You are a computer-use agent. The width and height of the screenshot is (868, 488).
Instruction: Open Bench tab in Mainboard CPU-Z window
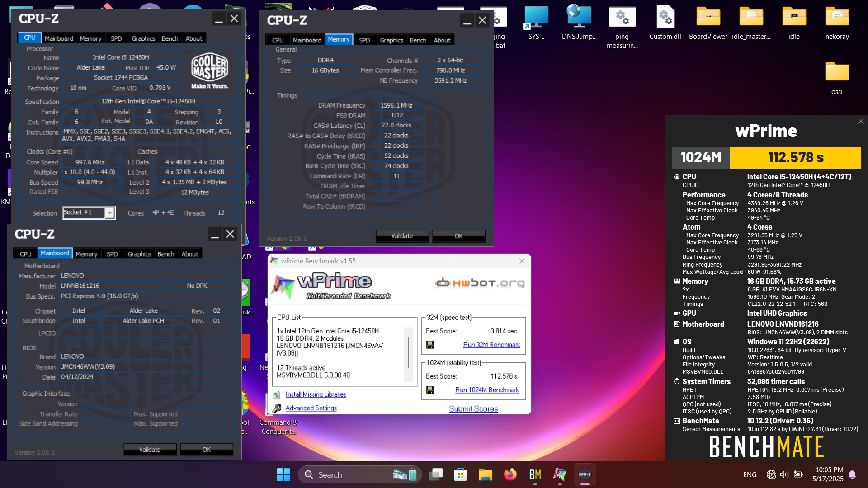click(x=166, y=254)
